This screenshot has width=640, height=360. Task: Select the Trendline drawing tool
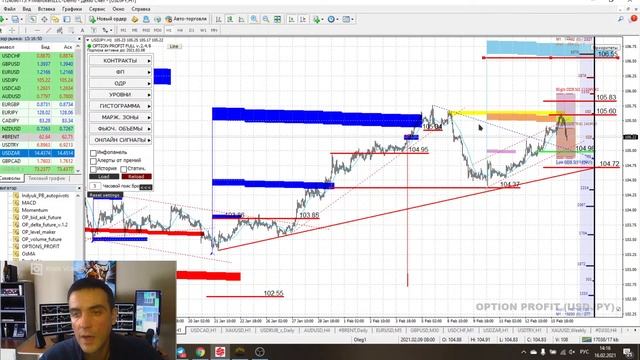(48, 30)
